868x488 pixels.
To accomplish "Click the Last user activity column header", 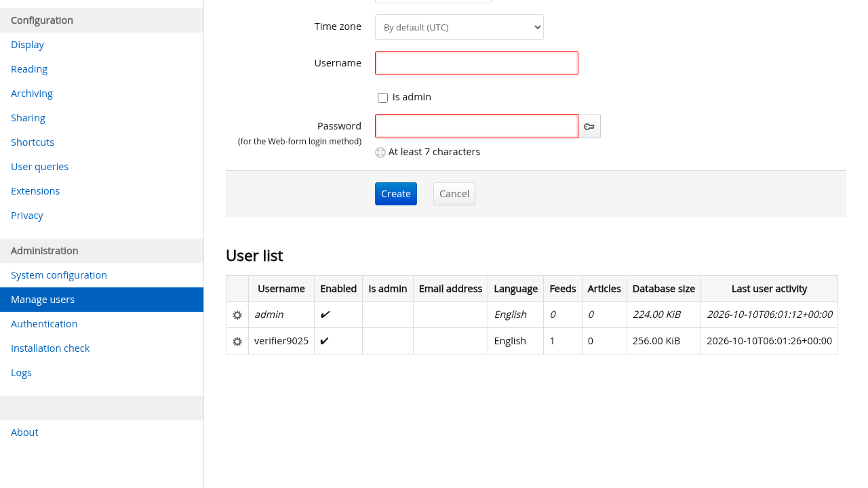I will click(769, 289).
